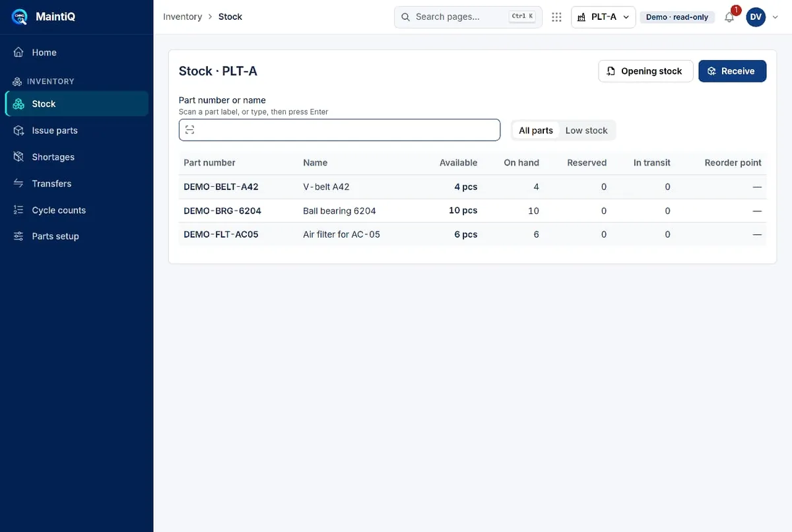Screen dimensions: 792x532
Task: Switch to the Low stock filter
Action: [586, 130]
